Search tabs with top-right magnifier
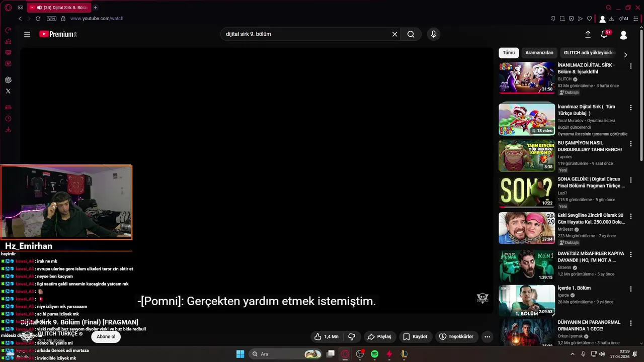 (x=608, y=8)
